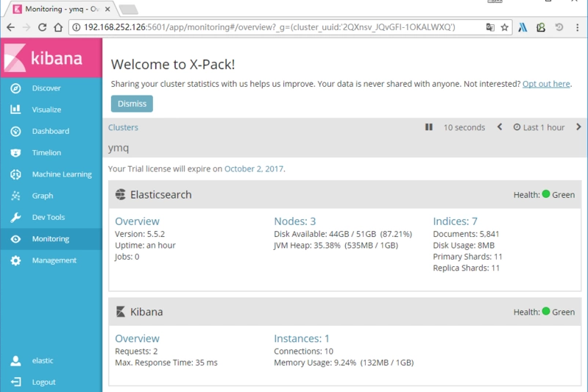Image resolution: width=588 pixels, height=392 pixels.
Task: Click elastic user avatar icon
Action: click(15, 360)
